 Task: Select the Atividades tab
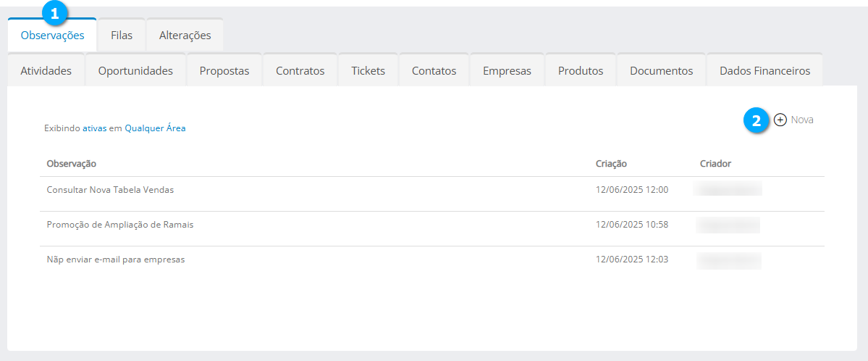coord(46,70)
